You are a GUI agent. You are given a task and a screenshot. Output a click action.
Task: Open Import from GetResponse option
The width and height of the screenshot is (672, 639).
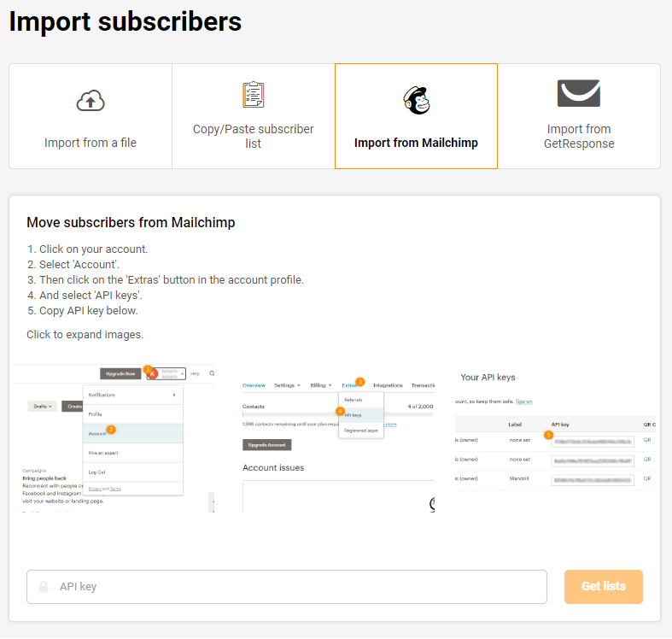point(579,116)
